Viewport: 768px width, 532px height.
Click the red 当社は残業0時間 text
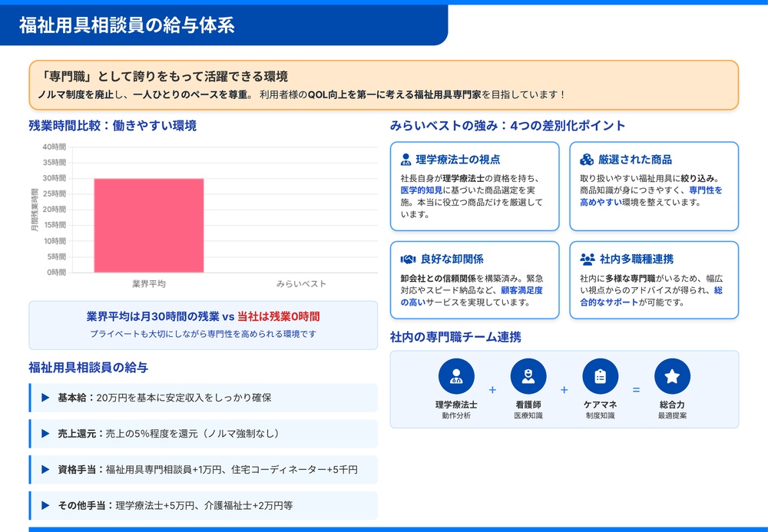pyautogui.click(x=278, y=316)
